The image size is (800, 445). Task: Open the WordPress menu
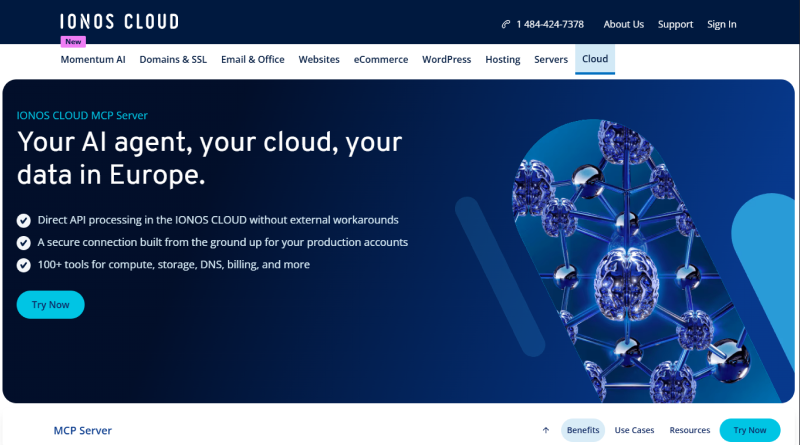446,59
